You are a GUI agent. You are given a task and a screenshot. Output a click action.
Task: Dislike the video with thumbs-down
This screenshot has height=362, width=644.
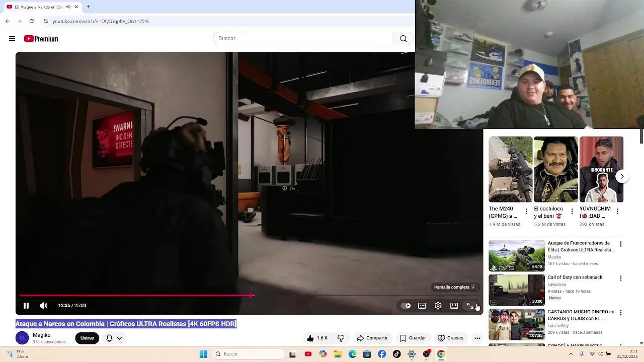(341, 338)
